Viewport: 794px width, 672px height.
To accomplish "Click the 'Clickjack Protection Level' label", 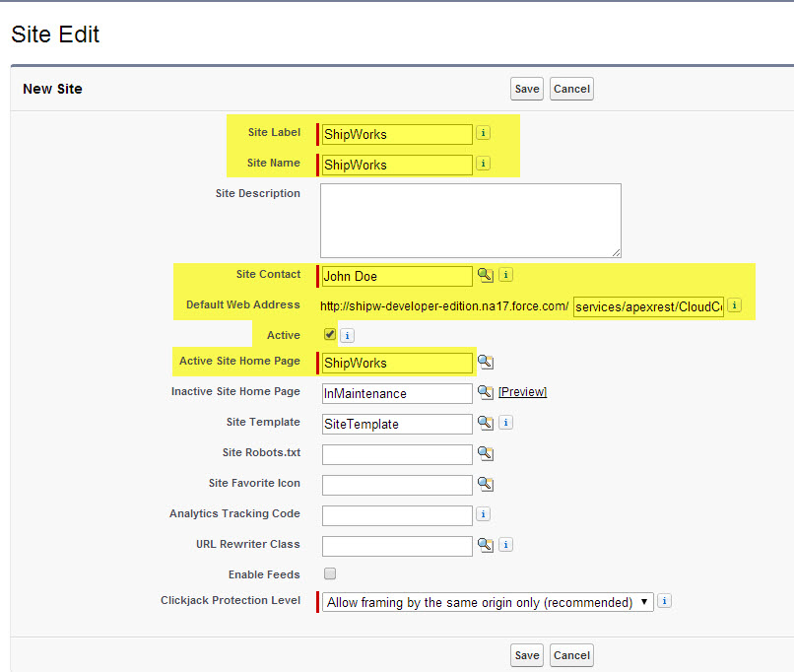I will [231, 600].
